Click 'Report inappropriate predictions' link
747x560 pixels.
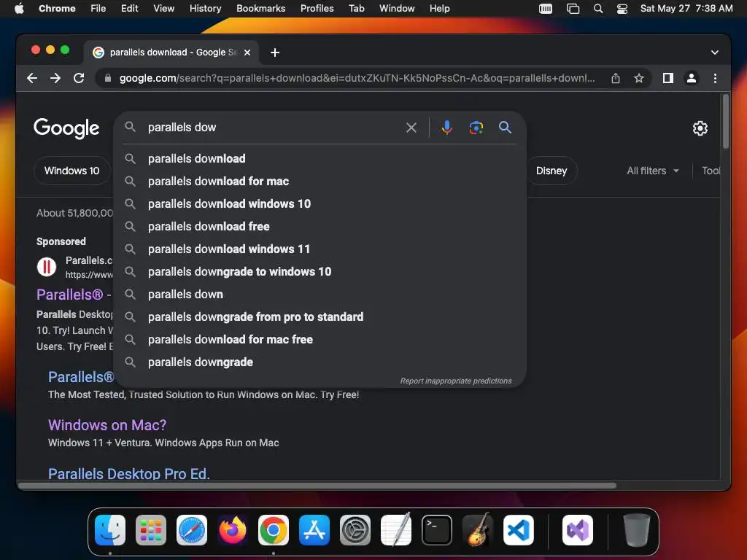455,381
